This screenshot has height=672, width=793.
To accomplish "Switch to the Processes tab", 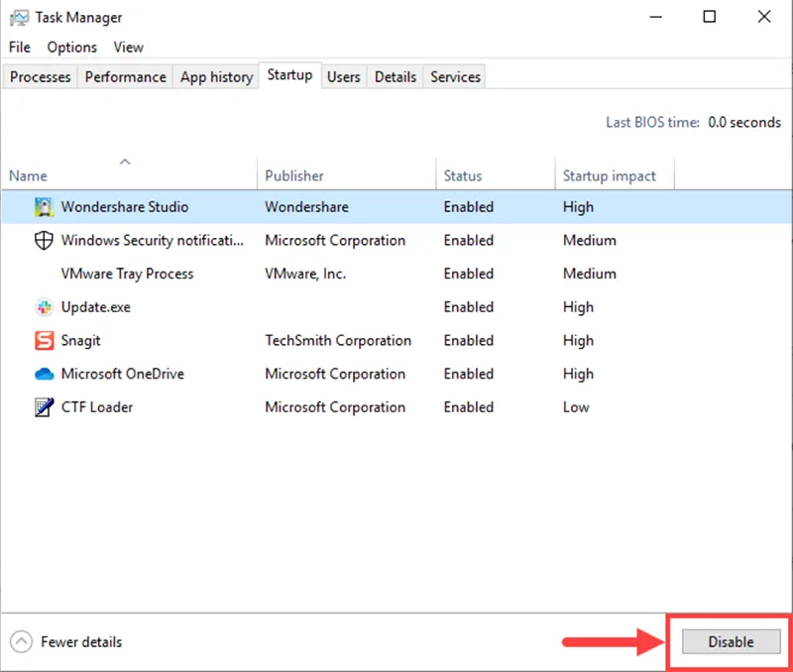I will click(40, 76).
